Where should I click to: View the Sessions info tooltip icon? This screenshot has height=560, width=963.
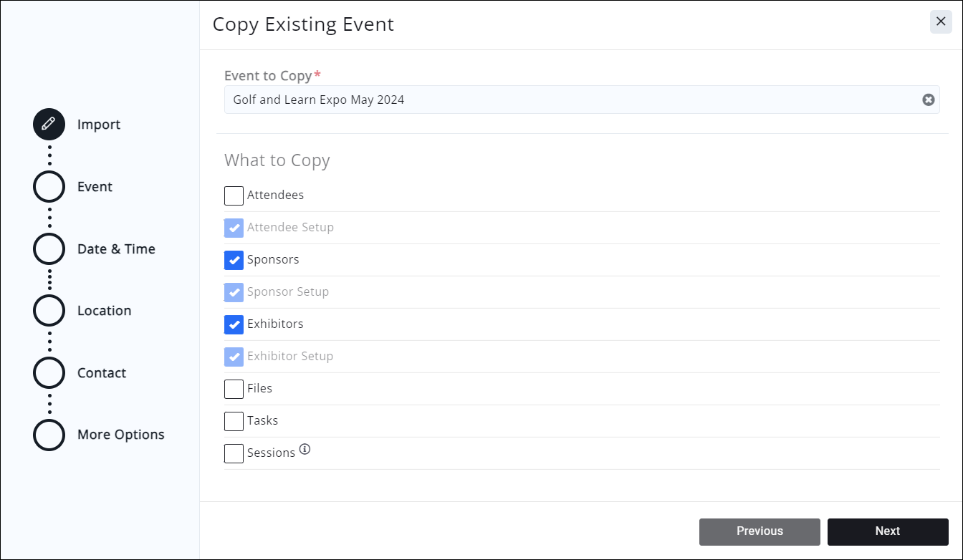point(305,448)
